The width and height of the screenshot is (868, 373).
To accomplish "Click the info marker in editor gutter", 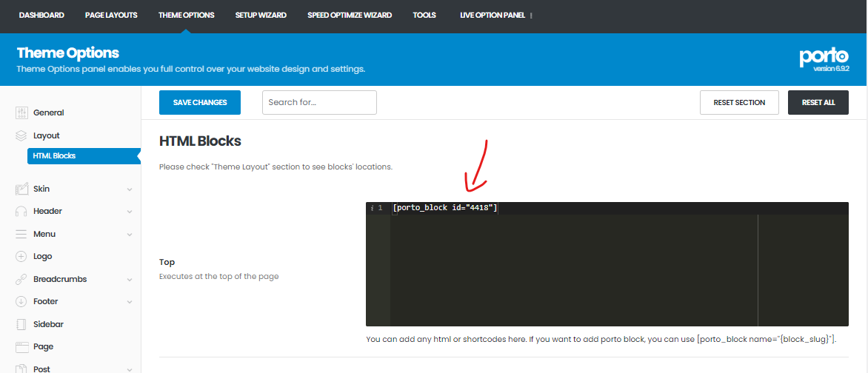I will pyautogui.click(x=372, y=208).
